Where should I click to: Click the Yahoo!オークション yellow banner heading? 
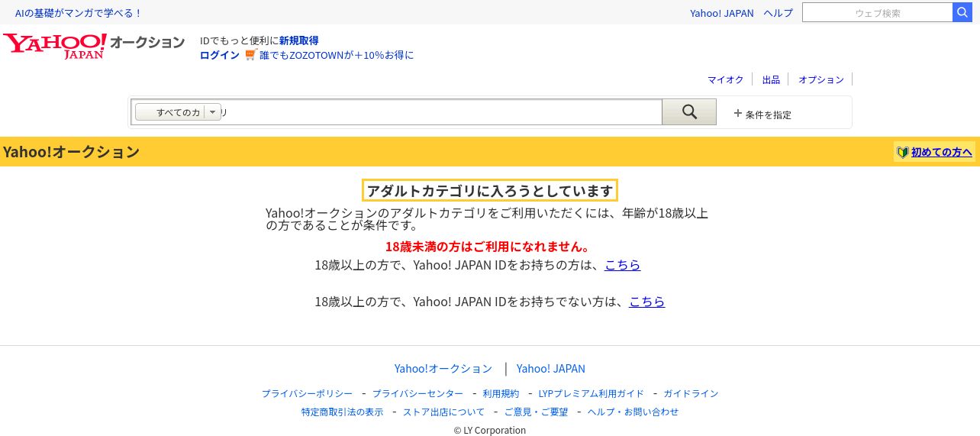[x=72, y=152]
